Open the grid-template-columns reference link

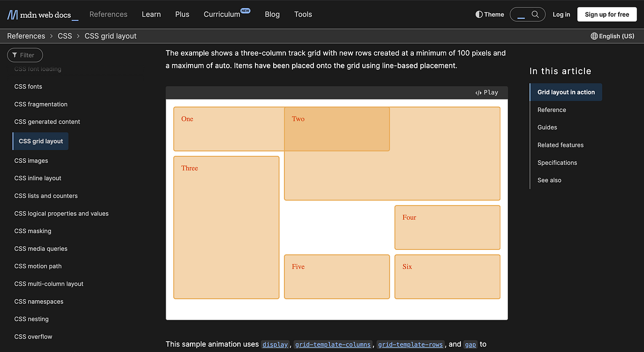point(333,344)
